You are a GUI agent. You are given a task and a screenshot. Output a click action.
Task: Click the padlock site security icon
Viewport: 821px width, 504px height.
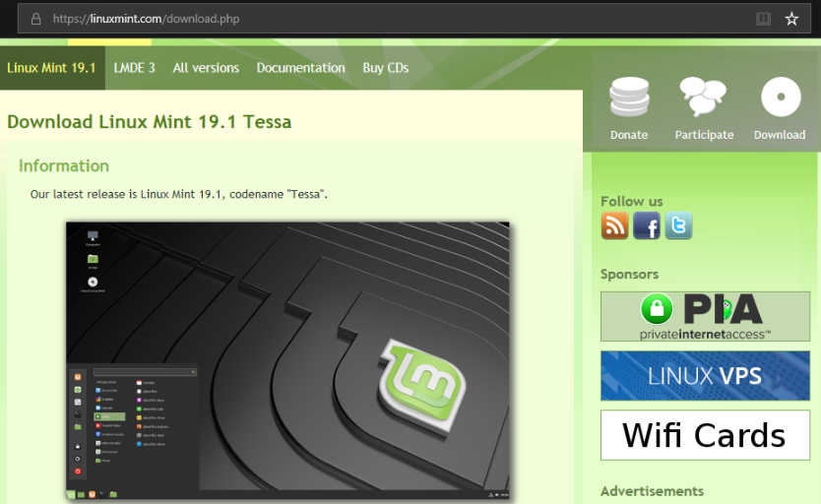click(35, 19)
